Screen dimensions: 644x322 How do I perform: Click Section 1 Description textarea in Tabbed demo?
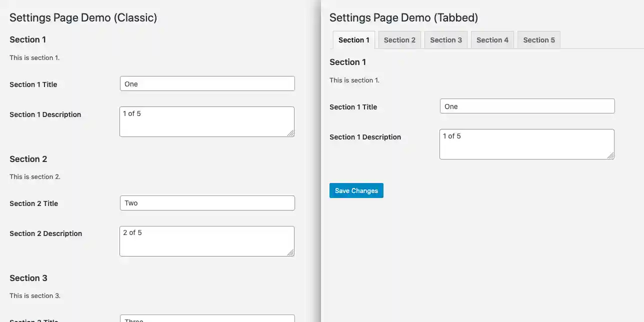pyautogui.click(x=527, y=144)
